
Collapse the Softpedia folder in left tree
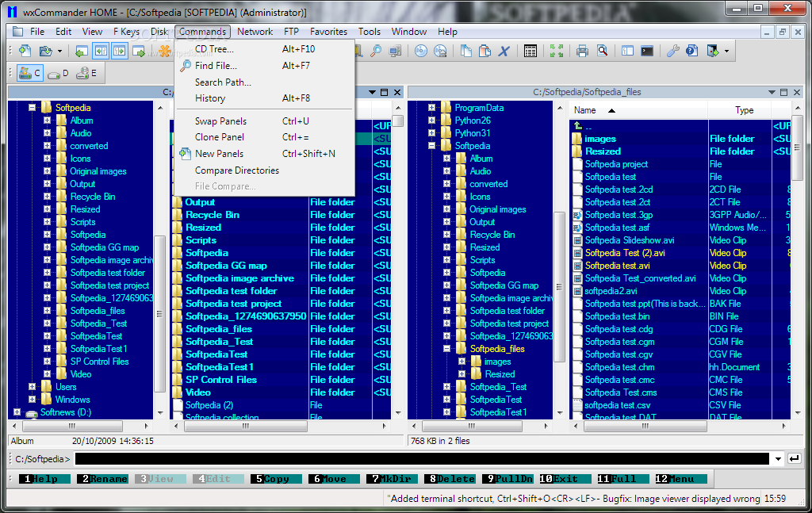32,108
